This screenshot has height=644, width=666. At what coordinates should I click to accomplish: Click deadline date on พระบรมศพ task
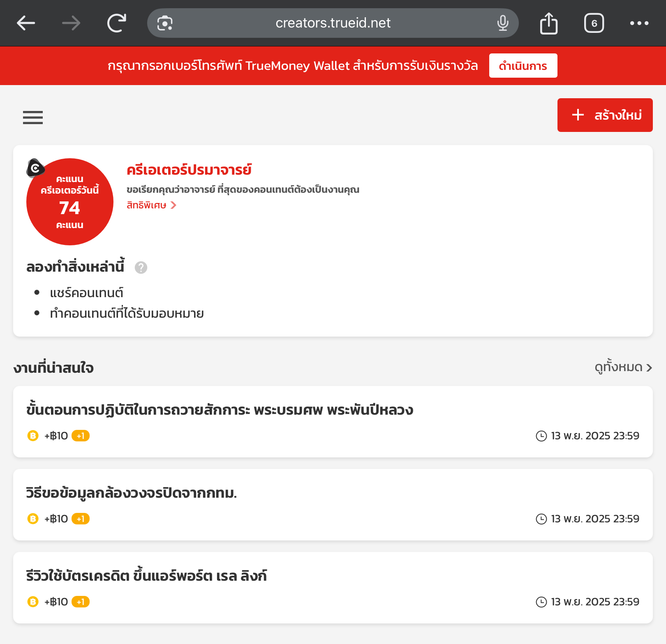tap(595, 436)
